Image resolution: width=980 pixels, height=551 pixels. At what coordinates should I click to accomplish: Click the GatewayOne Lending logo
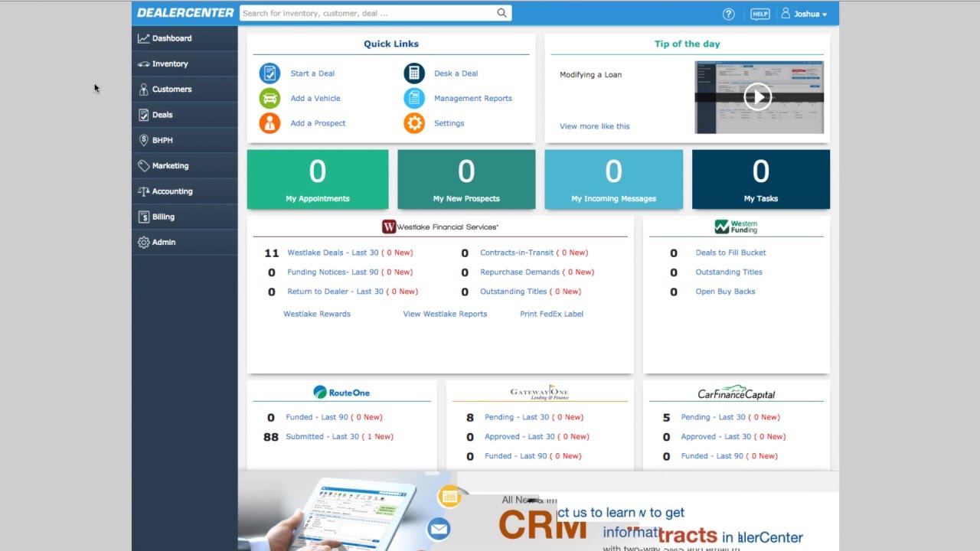[x=539, y=393]
